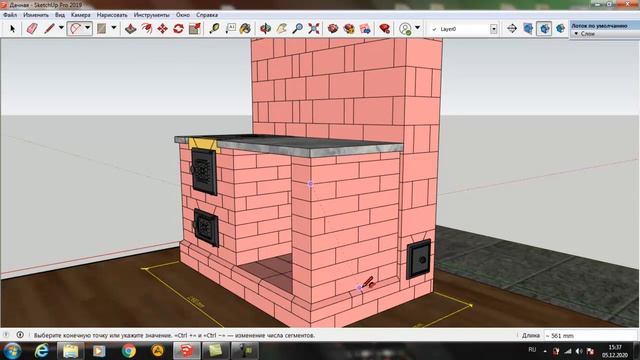The width and height of the screenshot is (640, 360).
Task: Click the status bar info circle icon
Action: [x=20, y=335]
